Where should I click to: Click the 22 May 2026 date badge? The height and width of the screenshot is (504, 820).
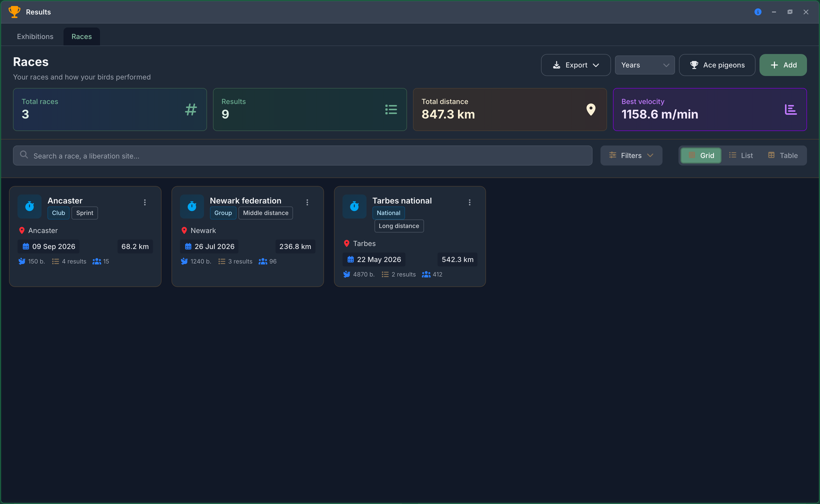click(374, 259)
